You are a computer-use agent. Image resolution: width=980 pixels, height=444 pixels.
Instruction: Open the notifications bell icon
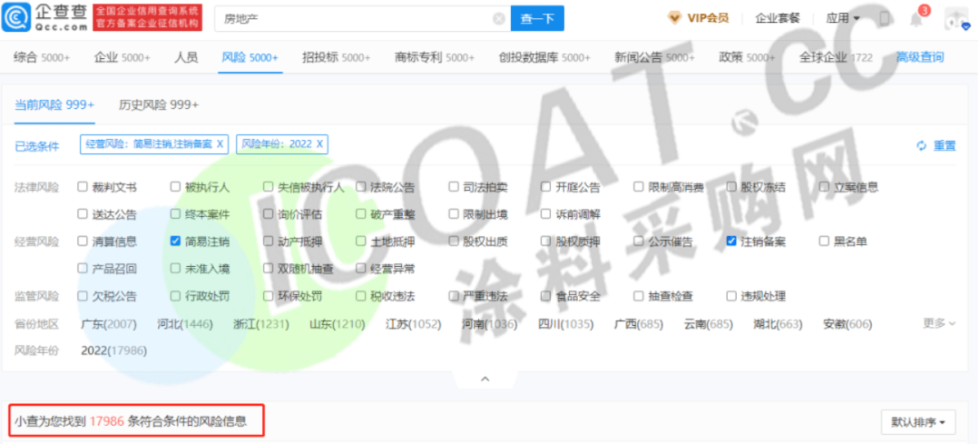916,19
